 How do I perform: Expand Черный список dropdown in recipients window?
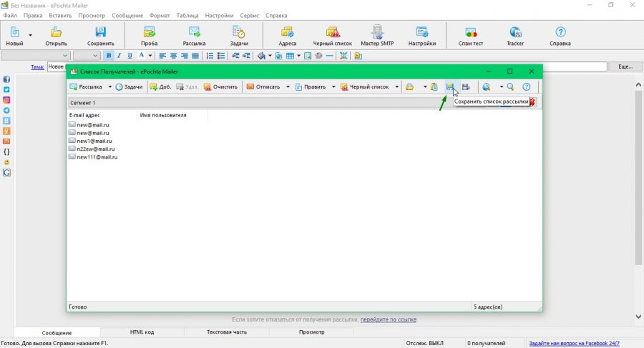pos(396,86)
